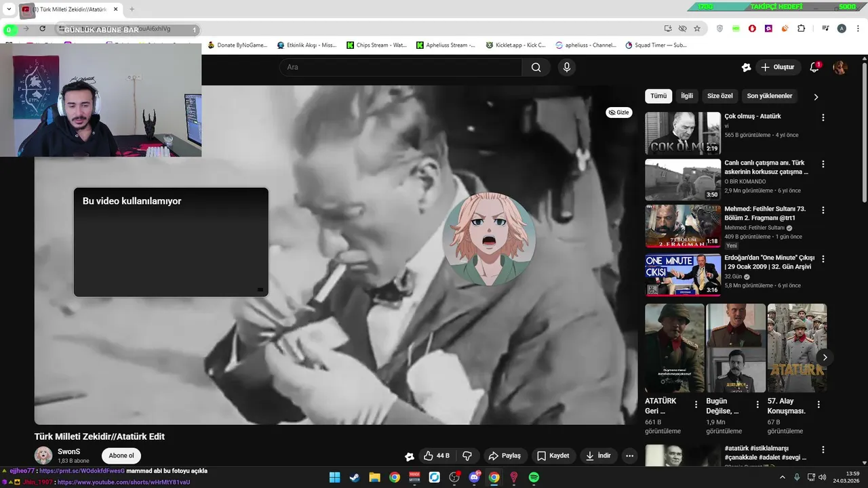Show hidden system tray icons
The width and height of the screenshot is (868, 488).
tap(782, 477)
